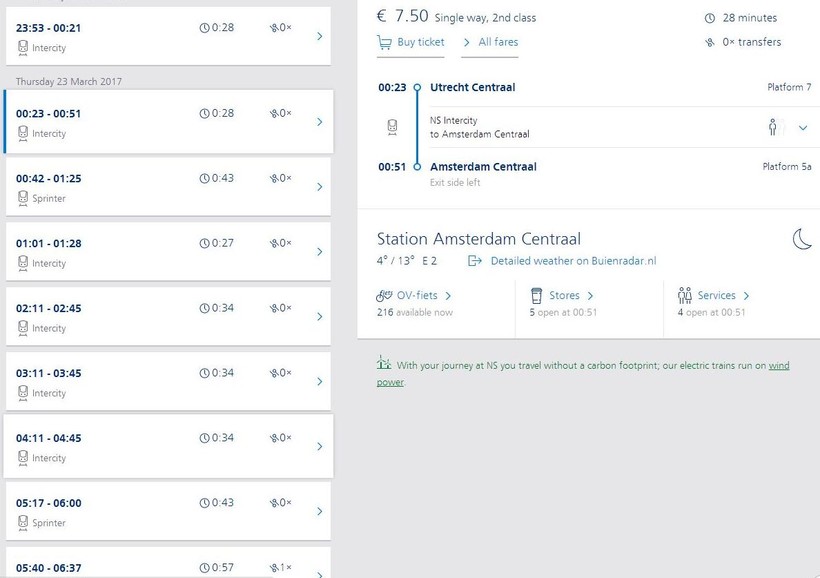
Task: Click the crowd-level person icon
Action: 773,127
